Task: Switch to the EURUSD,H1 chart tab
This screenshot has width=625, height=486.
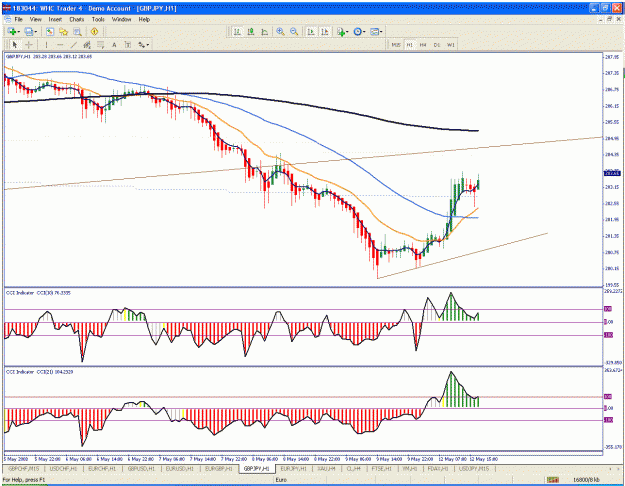Action: (x=180, y=468)
